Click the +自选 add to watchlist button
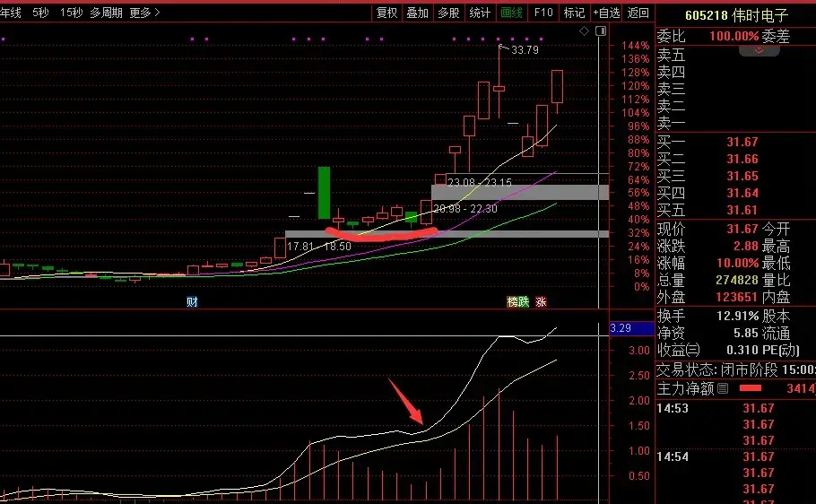Viewport: 816px width, 504px height. tap(606, 13)
